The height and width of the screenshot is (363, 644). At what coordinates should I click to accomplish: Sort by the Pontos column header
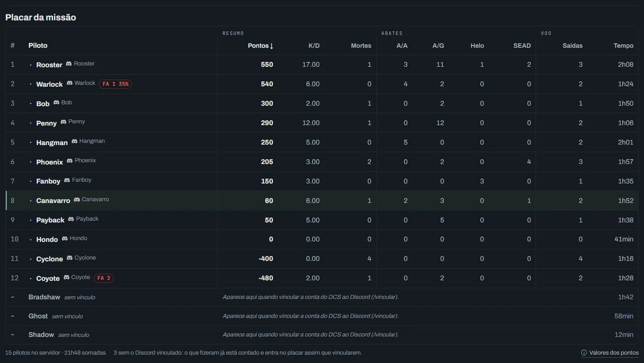[x=261, y=46]
